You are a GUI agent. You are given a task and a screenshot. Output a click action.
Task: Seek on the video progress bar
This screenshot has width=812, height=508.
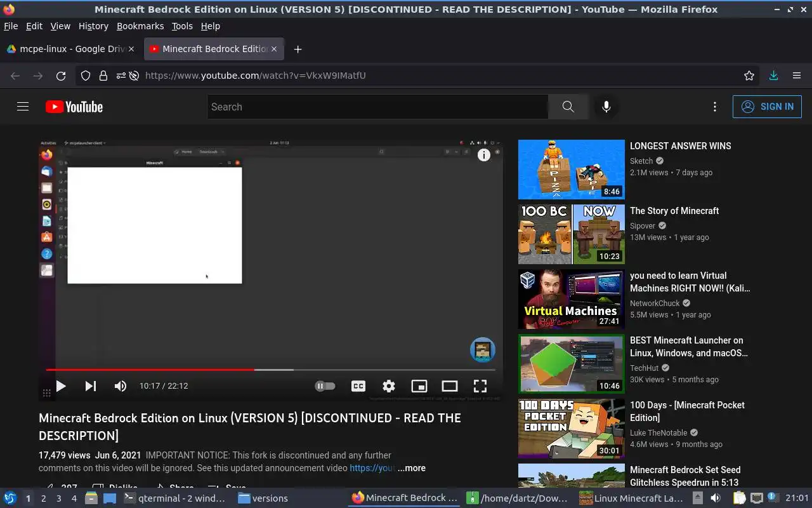point(270,370)
